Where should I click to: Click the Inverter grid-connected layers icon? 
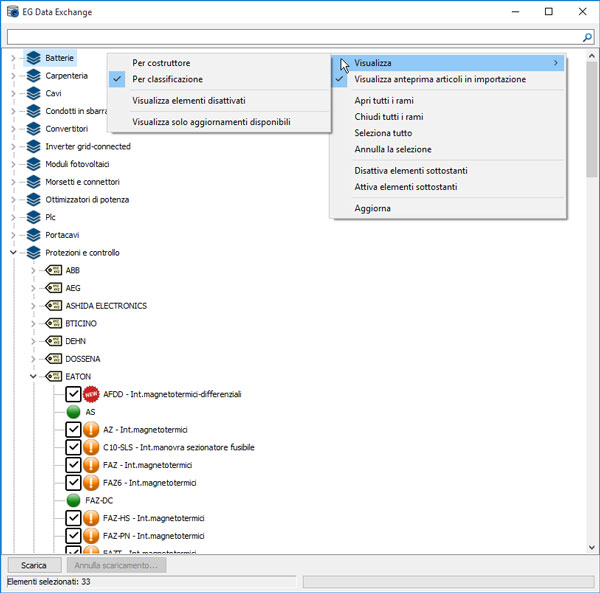[x=34, y=147]
